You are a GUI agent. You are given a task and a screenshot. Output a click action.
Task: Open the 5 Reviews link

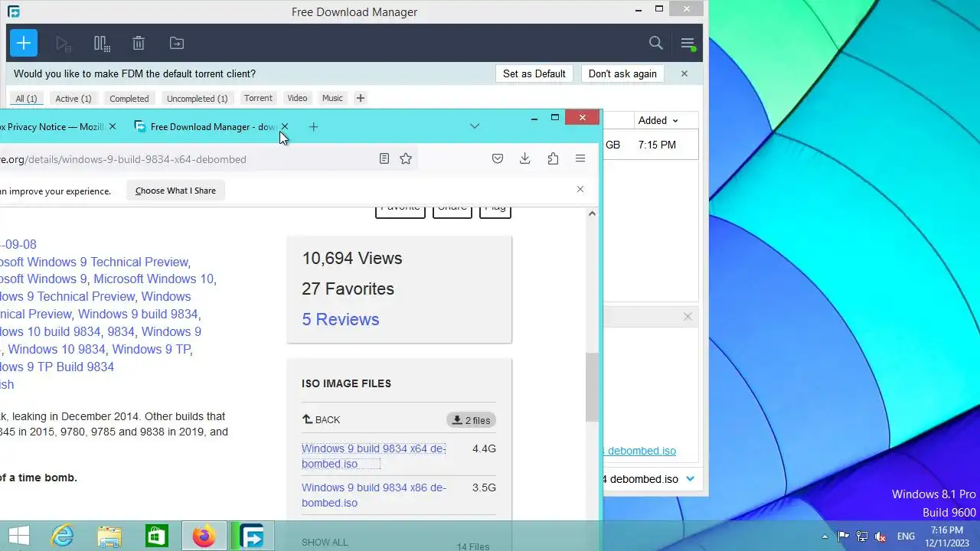click(341, 319)
